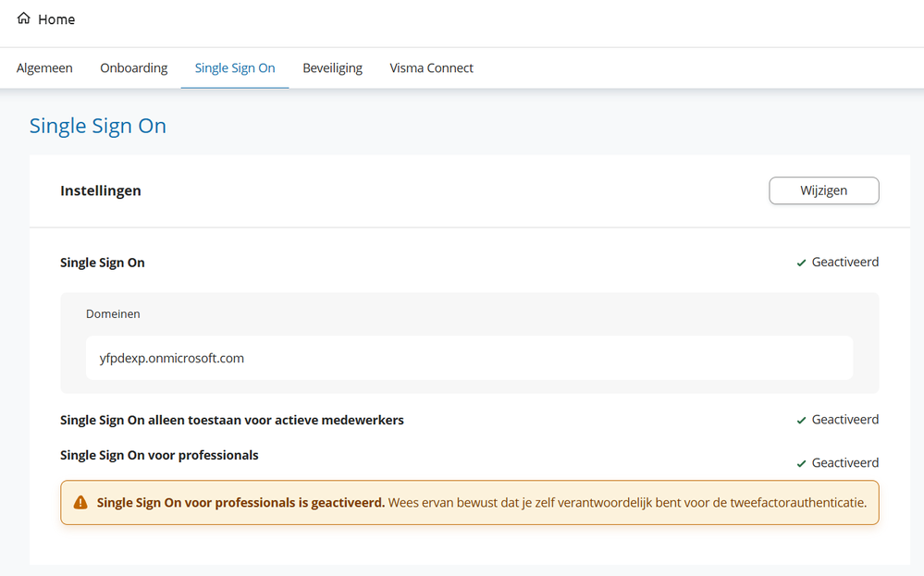Screen dimensions: 924x576
Task: Click 'Single Sign On voor professionals' label
Action: tap(159, 455)
